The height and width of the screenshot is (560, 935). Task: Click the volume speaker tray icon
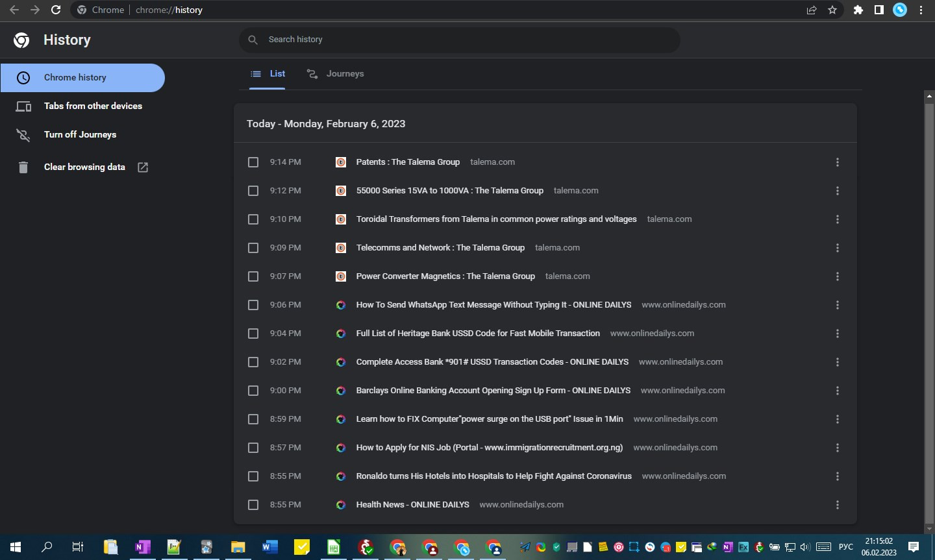point(806,547)
